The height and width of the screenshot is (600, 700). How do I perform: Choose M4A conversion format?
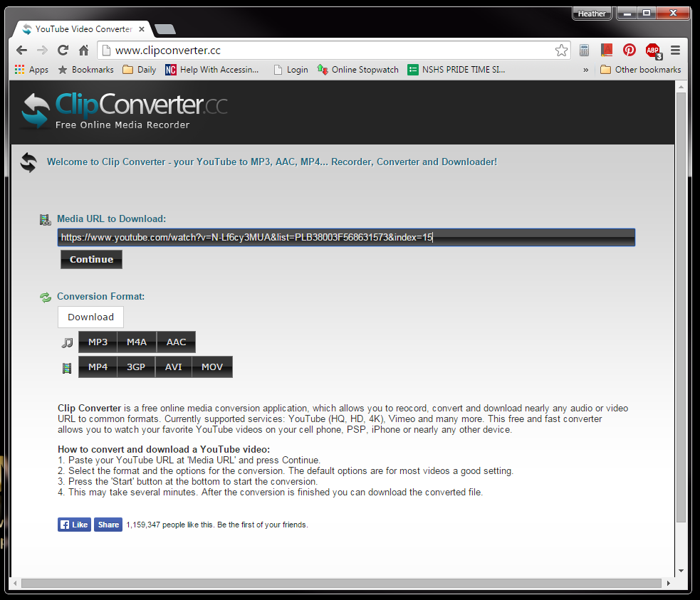click(137, 342)
